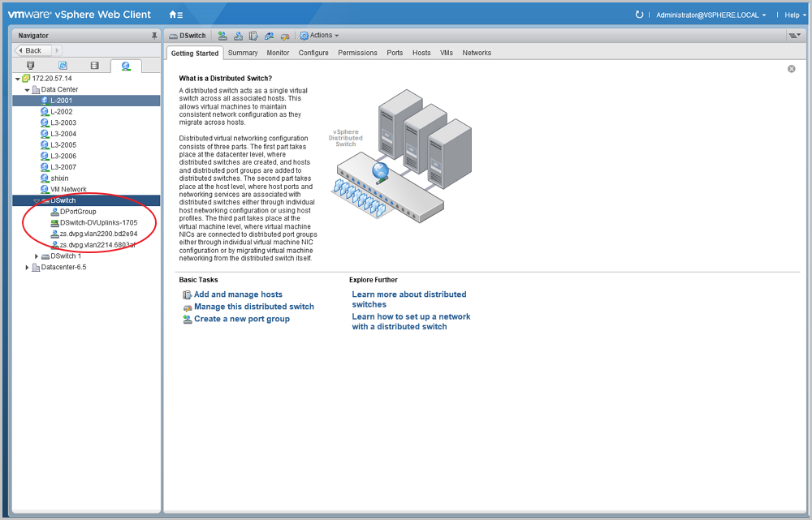Open the Ports tab
The image size is (812, 520).
tap(395, 53)
